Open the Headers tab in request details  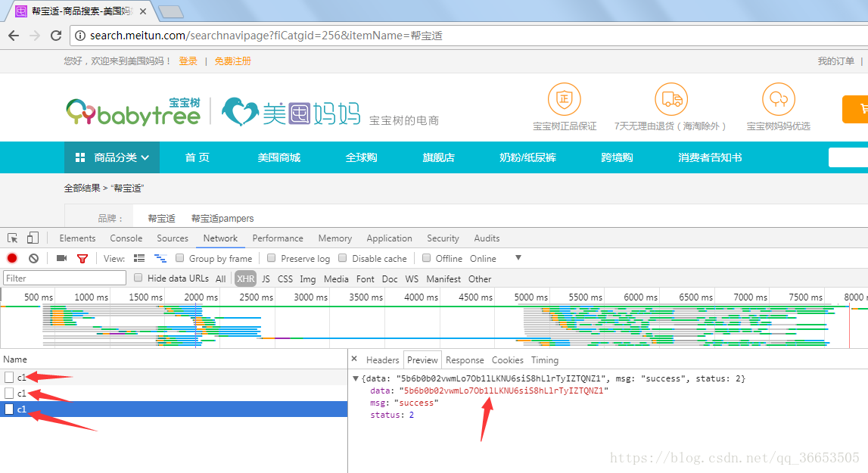click(382, 360)
